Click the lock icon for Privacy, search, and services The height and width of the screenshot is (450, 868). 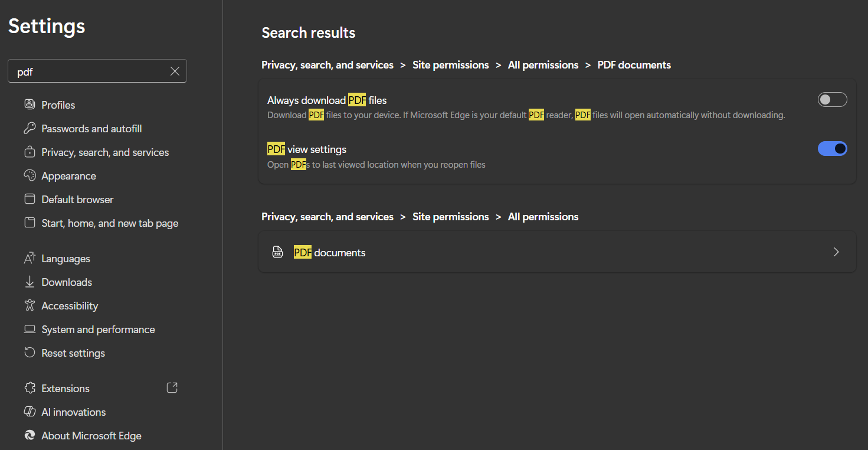point(30,152)
